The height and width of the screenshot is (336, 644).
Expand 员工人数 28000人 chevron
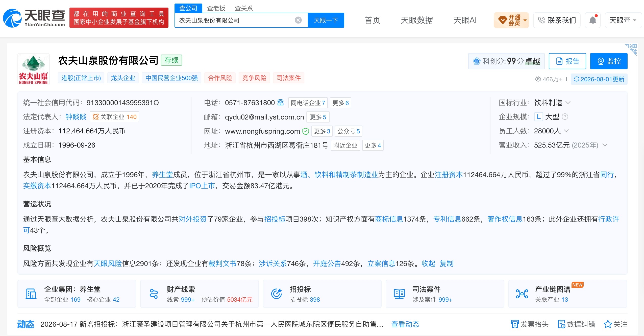566,131
